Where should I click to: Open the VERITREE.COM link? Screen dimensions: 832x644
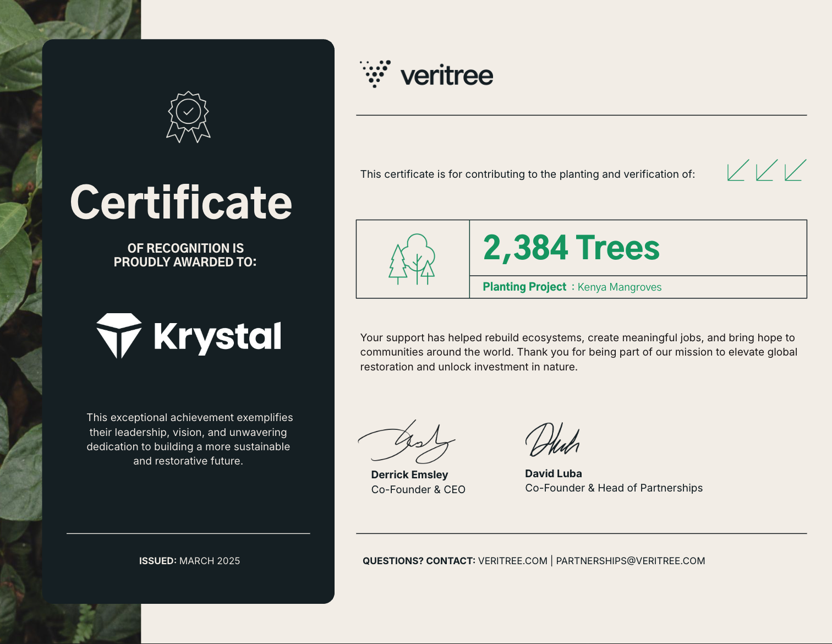513,561
